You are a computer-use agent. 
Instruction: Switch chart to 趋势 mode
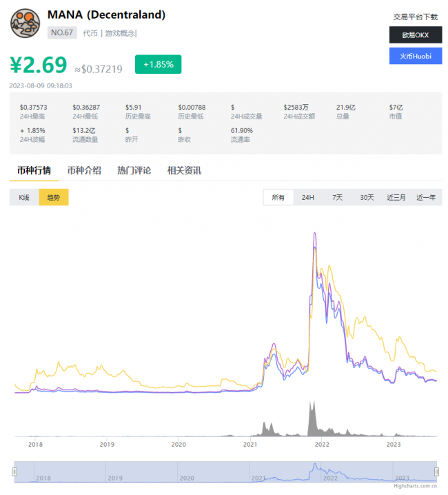(x=54, y=197)
